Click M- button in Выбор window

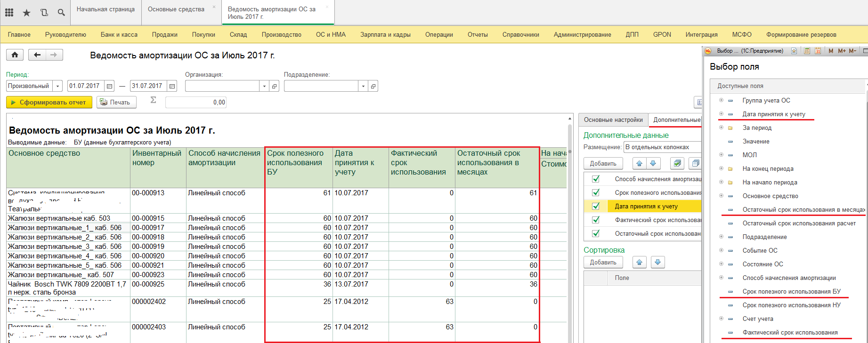click(x=852, y=51)
